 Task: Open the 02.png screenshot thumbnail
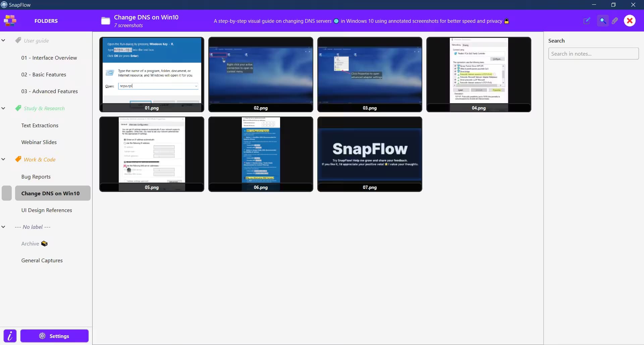(x=261, y=74)
